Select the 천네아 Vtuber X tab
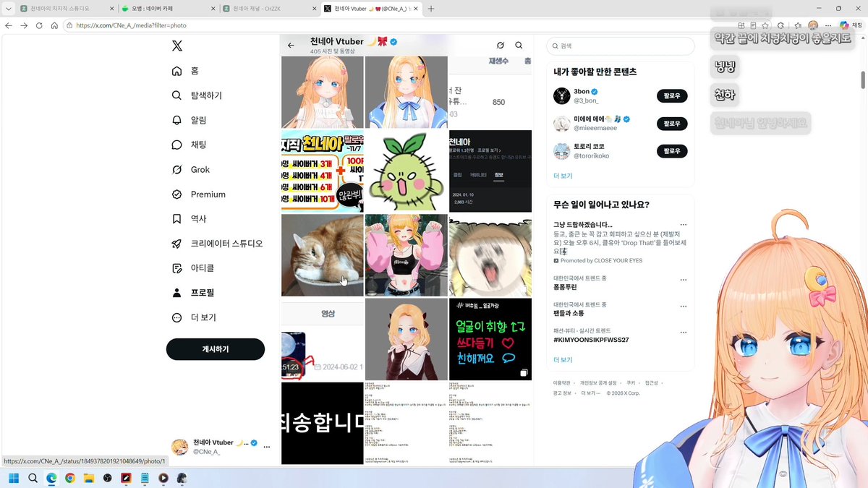Image resolution: width=868 pixels, height=488 pixels. 371,9
